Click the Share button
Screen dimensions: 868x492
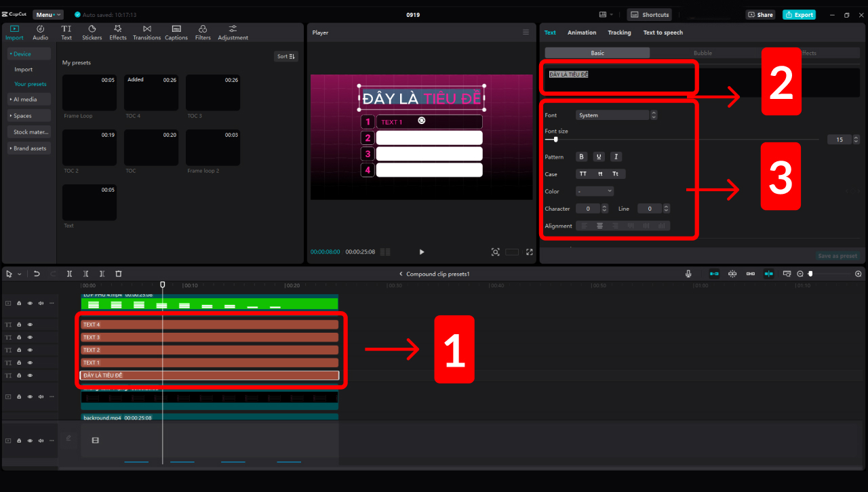pyautogui.click(x=760, y=14)
